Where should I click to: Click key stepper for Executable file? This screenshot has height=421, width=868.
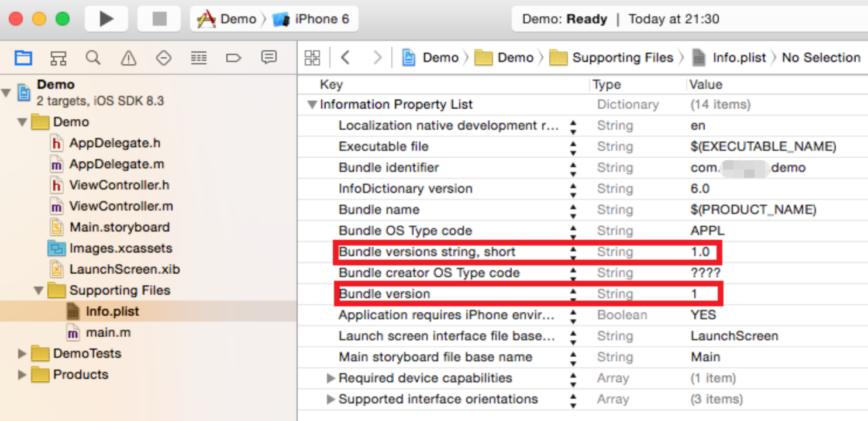click(573, 147)
